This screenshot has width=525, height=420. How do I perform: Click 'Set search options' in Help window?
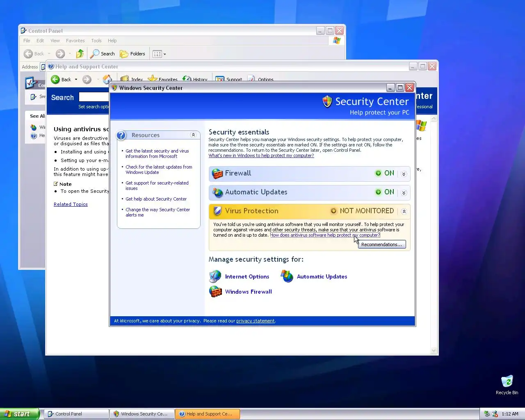[94, 107]
